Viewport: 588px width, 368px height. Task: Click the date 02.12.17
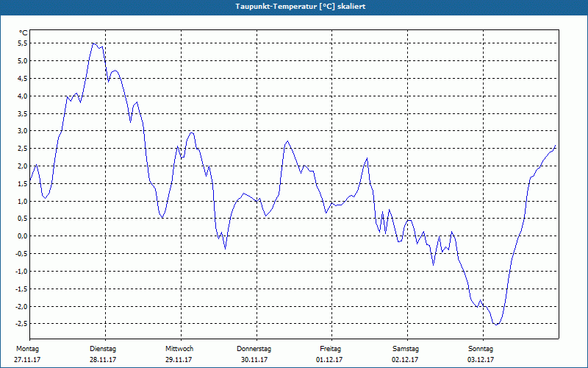coord(405,360)
